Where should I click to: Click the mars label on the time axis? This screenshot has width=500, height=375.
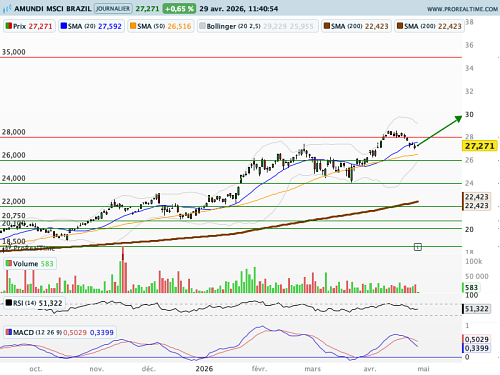point(312,369)
